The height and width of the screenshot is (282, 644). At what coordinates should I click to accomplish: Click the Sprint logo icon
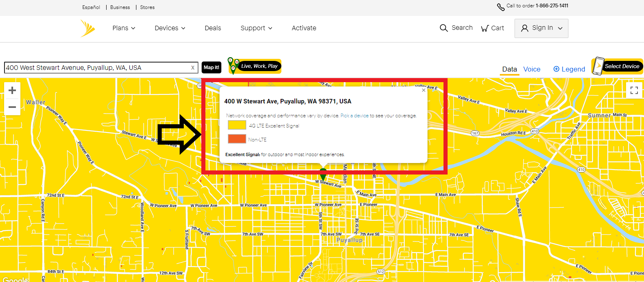88,28
